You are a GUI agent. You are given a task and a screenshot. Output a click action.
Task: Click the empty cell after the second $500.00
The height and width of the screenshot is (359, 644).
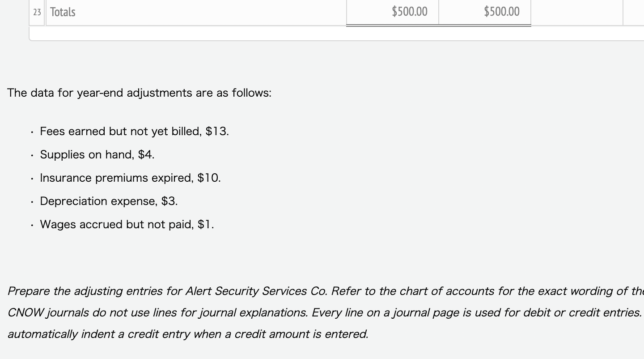coord(576,12)
